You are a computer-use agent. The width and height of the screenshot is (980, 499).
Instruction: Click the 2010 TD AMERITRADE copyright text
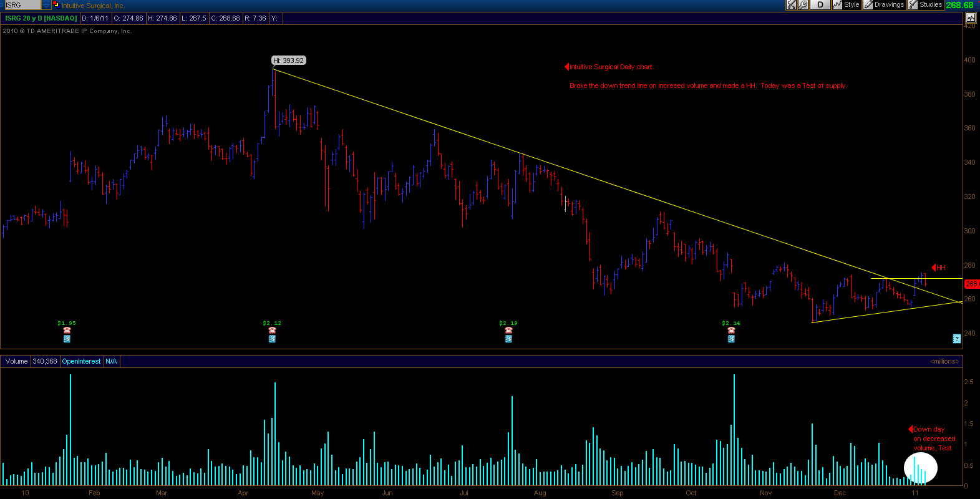click(67, 31)
